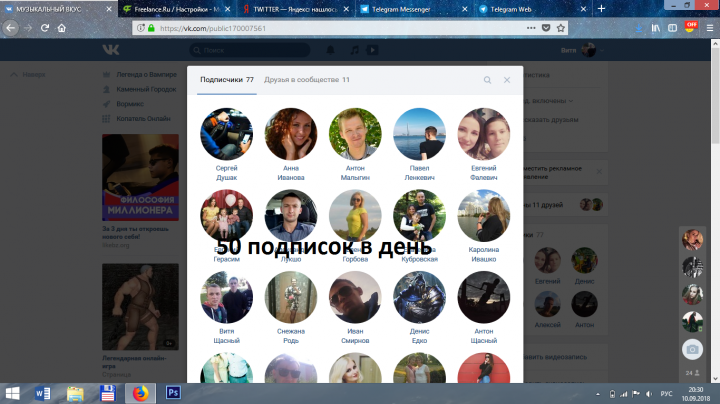Viewport: 720px width, 404px height.
Task: Switch to Photoshop in taskbar
Action: coord(173,393)
